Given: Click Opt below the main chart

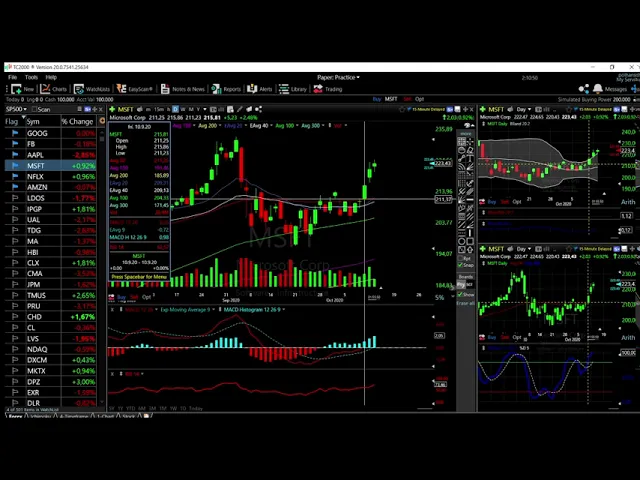Looking at the screenshot, I should (147, 297).
